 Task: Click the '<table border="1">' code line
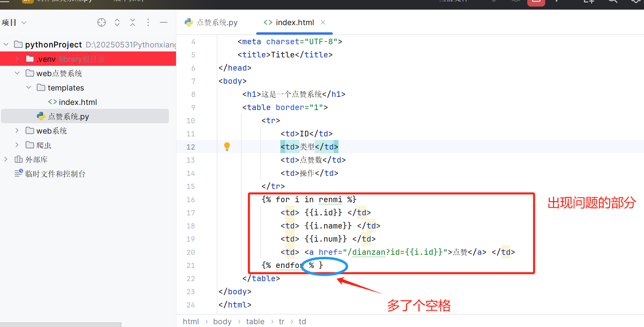[x=285, y=107]
